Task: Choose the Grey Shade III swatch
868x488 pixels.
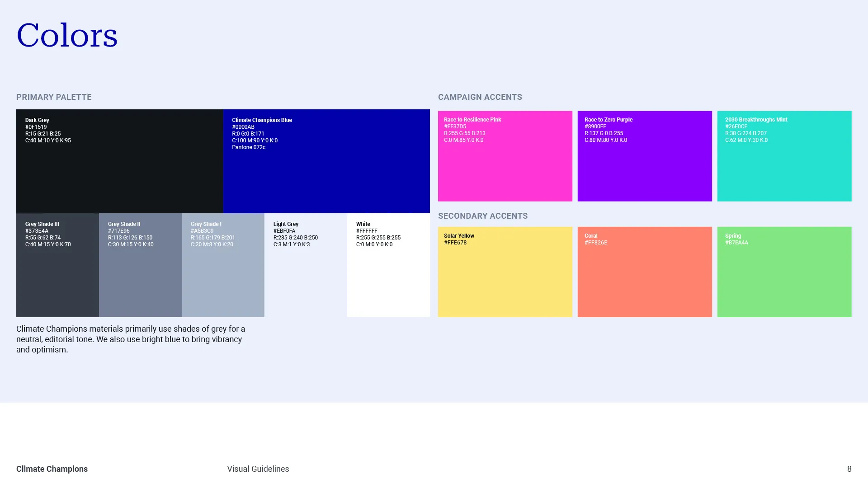Action: [x=57, y=265]
